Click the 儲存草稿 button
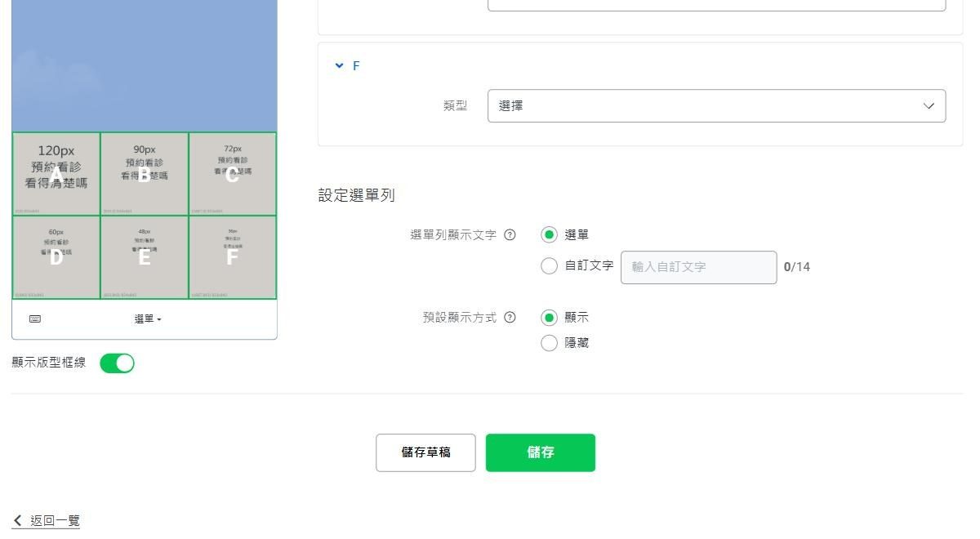Viewport: 980px width, 539px height. point(425,452)
